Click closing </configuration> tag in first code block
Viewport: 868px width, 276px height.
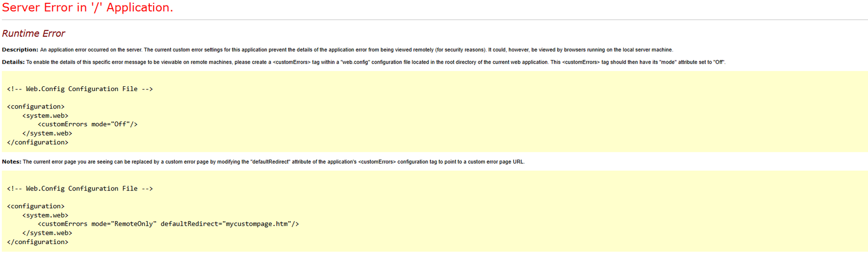tap(37, 143)
